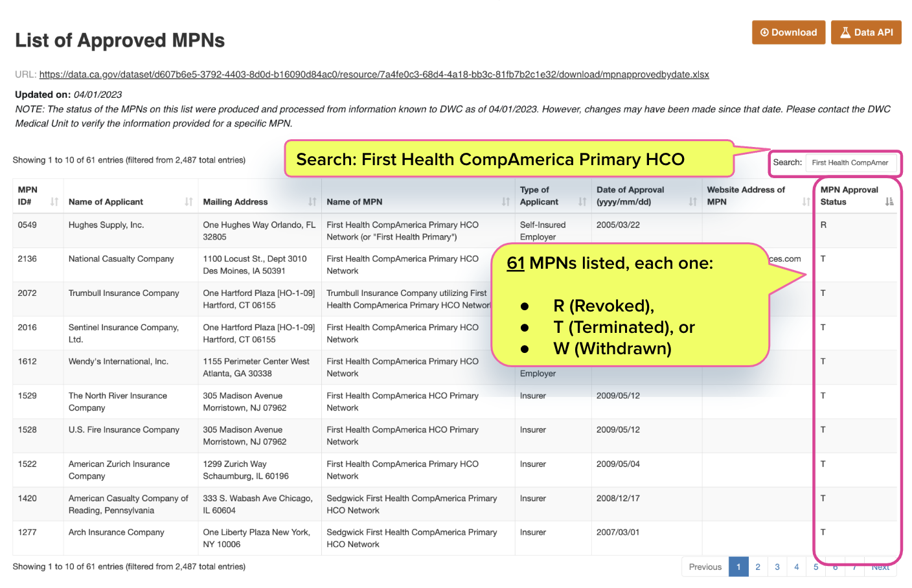Select Arch Insurance Company cell

pos(131,538)
